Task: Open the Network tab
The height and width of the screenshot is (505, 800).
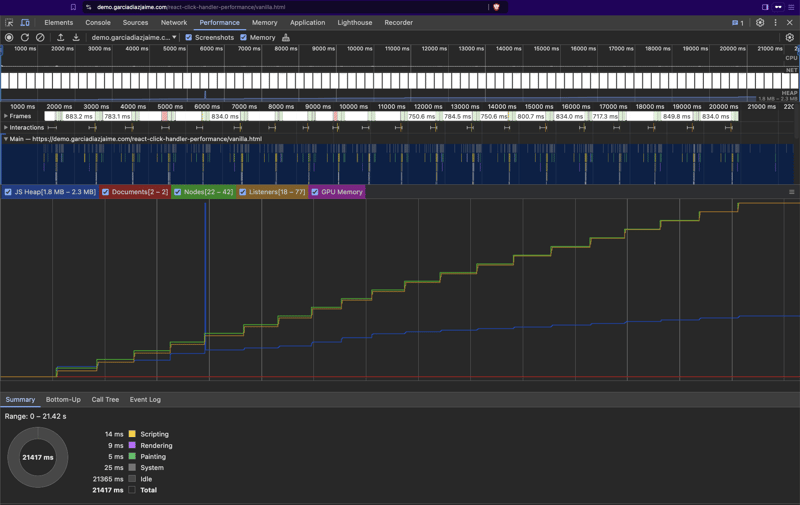Action: coord(174,22)
